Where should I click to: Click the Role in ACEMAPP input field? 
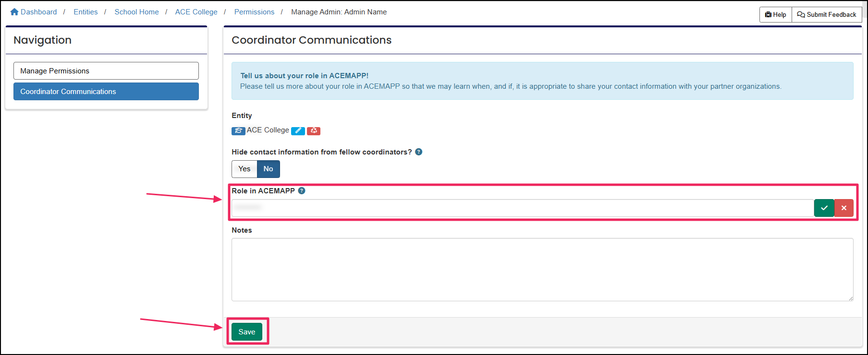(480, 208)
